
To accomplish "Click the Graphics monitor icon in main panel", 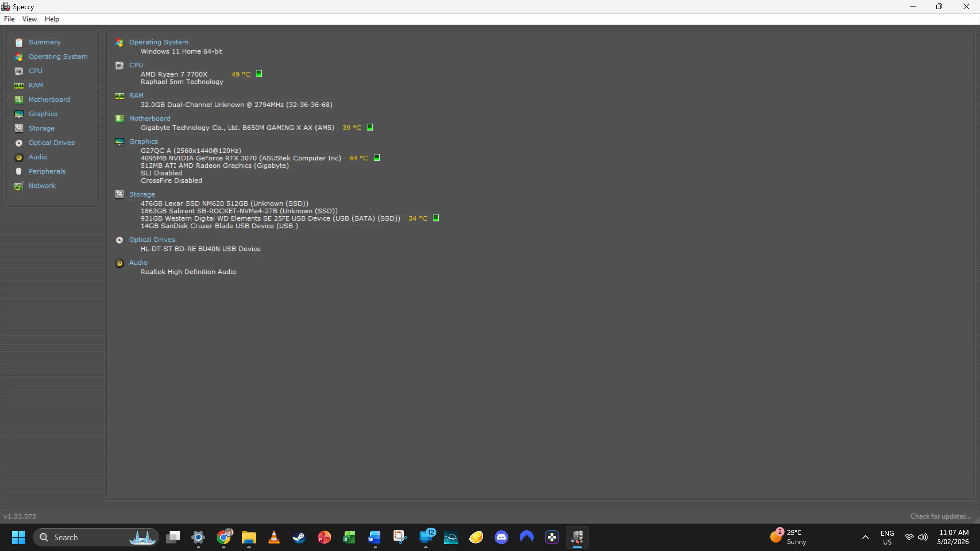I will click(x=119, y=142).
